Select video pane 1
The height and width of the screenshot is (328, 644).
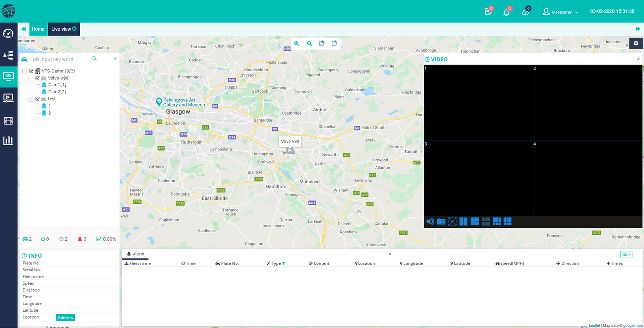click(x=478, y=102)
